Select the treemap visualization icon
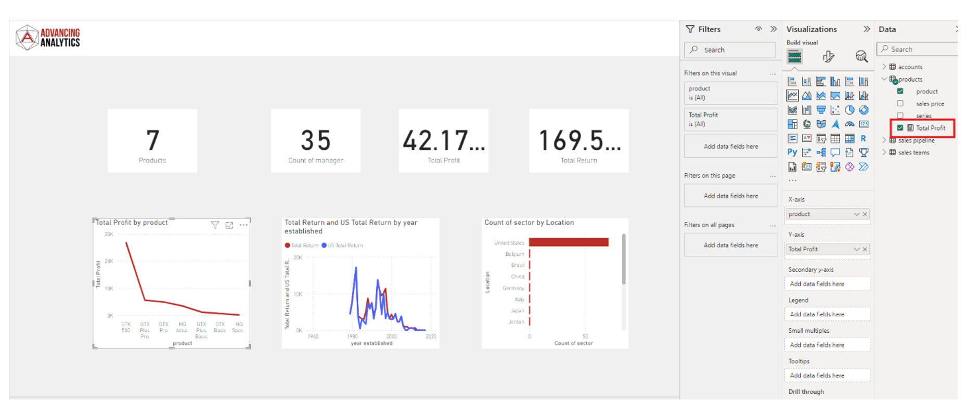Viewport: 980px width, 413px height. click(792, 124)
